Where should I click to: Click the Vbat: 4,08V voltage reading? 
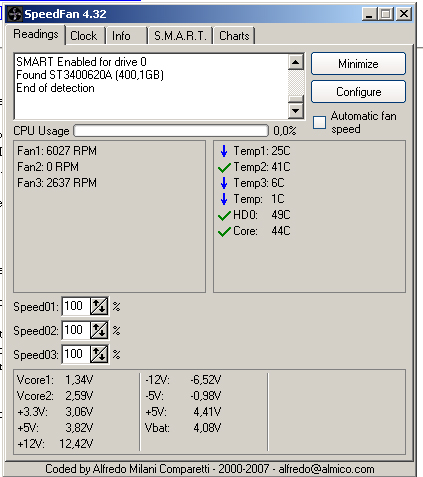coord(183,428)
